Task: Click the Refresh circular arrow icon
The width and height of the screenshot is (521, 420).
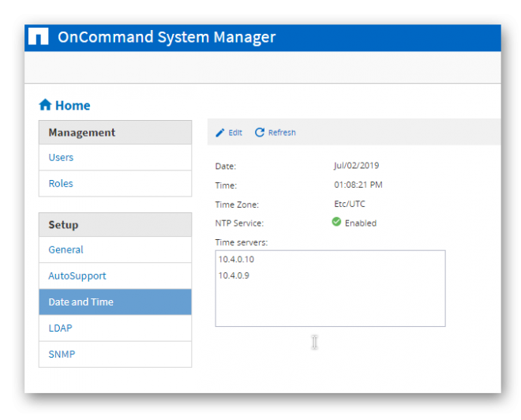Action: 260,133
